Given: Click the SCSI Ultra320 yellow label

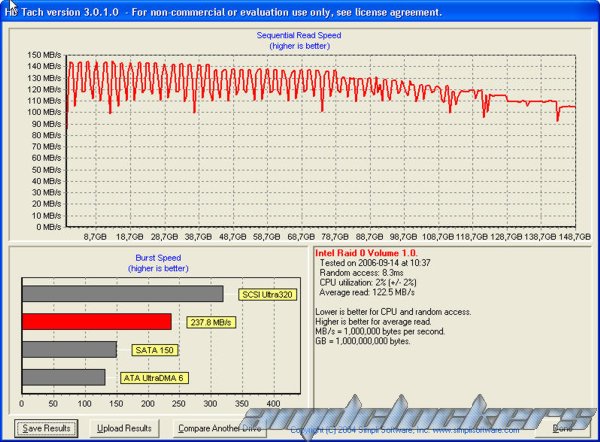Looking at the screenshot, I should 268,295.
